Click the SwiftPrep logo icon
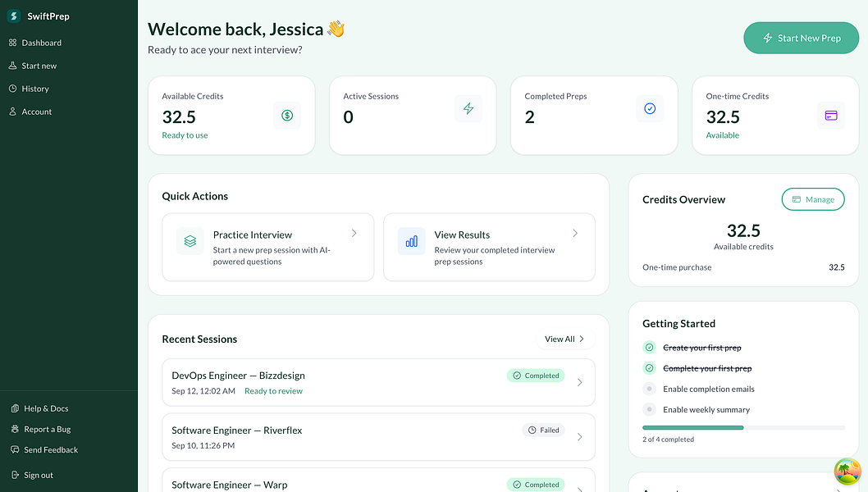The height and width of the screenshot is (492, 868). click(14, 16)
